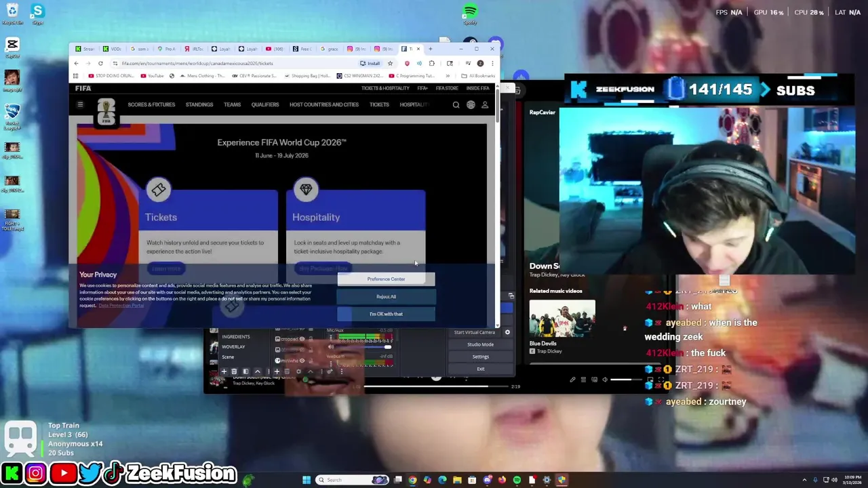Image resolution: width=868 pixels, height=488 pixels.
Task: Open the Chrome apps grid on bookmarks bar
Action: tap(75, 76)
